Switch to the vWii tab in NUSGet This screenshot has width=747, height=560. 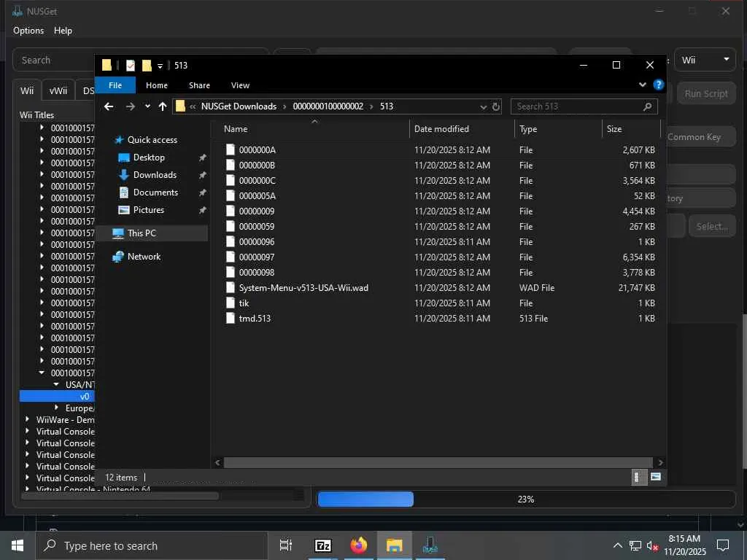click(58, 90)
